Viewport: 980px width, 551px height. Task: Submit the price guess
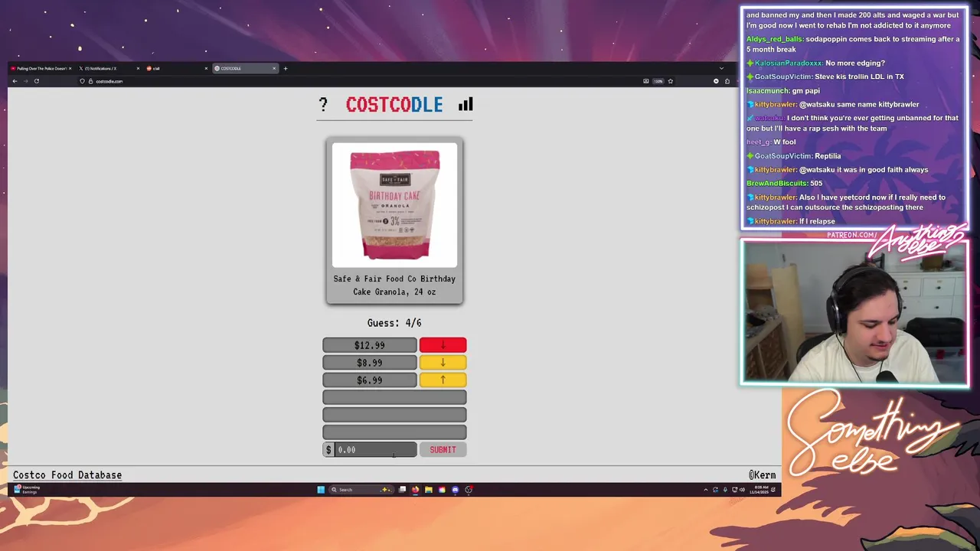(x=443, y=450)
